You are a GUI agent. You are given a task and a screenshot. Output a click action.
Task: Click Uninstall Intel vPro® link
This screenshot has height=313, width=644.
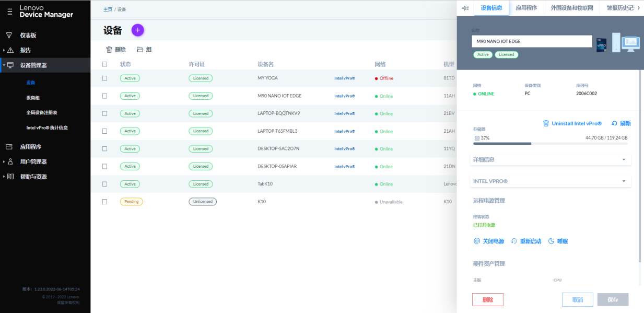(577, 123)
